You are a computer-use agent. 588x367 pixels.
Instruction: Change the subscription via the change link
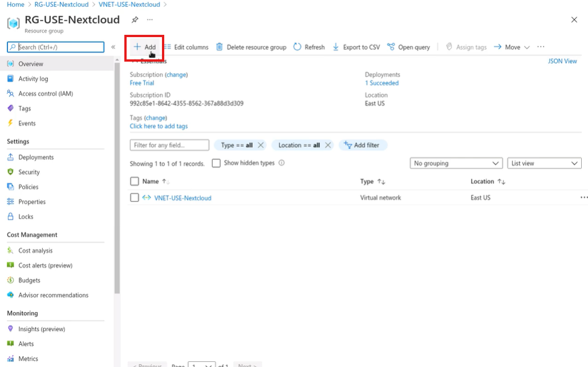(176, 75)
